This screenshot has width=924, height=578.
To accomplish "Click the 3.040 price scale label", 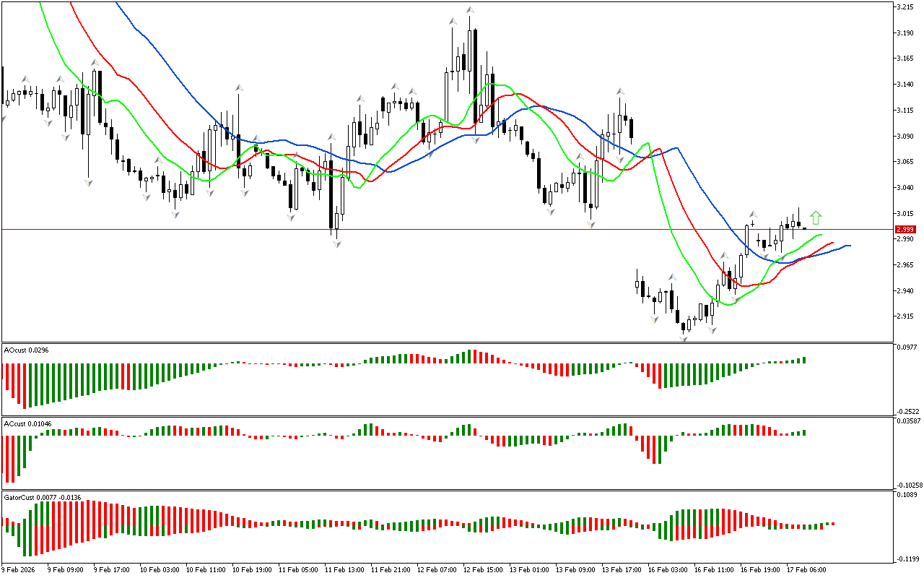I will click(905, 188).
